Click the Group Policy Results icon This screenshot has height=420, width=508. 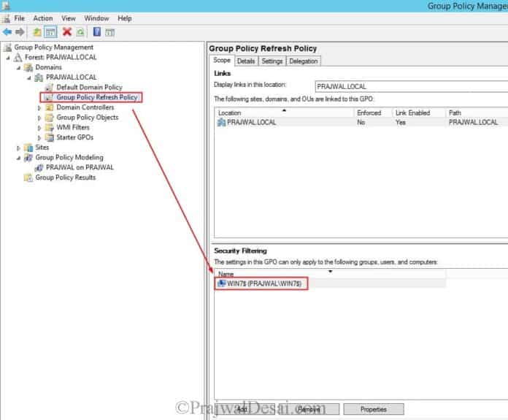(x=28, y=177)
